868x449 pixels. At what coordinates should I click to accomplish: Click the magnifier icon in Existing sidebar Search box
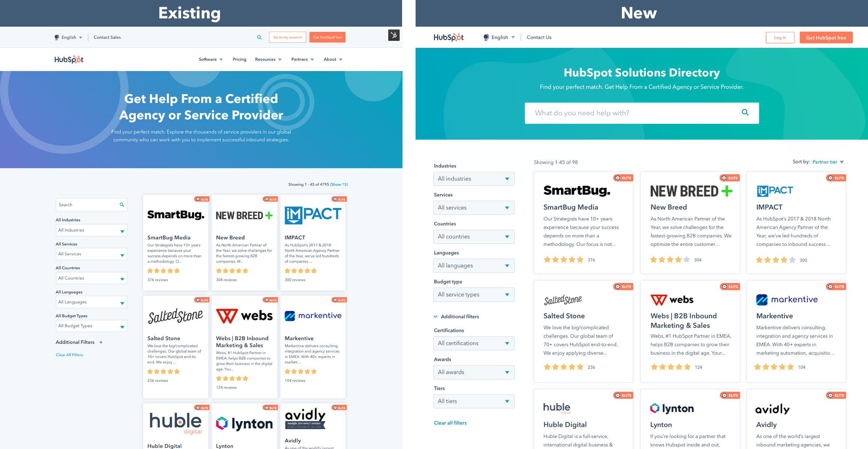(122, 205)
